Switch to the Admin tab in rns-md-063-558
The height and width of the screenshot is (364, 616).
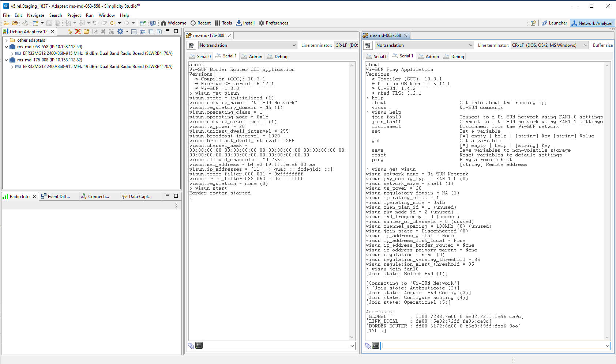(x=428, y=57)
